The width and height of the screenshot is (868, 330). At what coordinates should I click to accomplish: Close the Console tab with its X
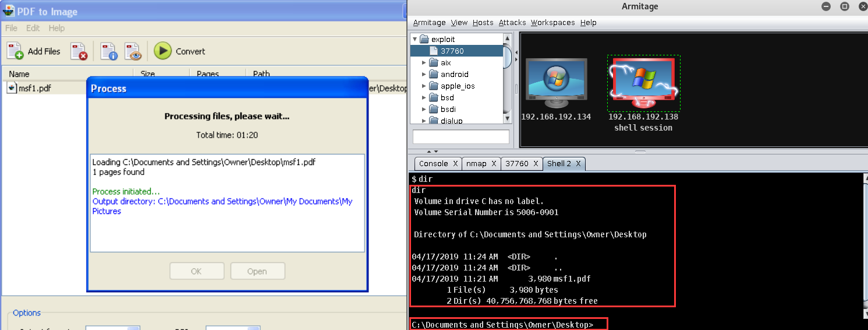click(455, 164)
